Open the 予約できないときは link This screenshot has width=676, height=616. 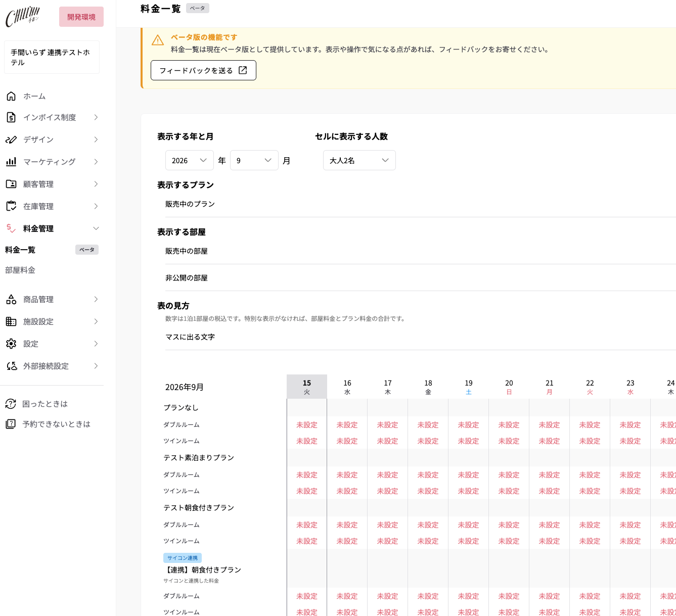pyautogui.click(x=57, y=424)
